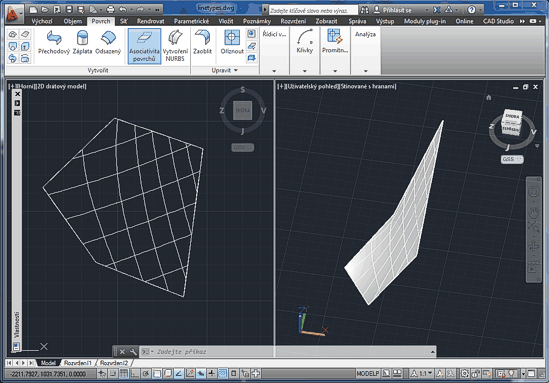Expand the Analýza panel dropdown arrow

click(366, 71)
